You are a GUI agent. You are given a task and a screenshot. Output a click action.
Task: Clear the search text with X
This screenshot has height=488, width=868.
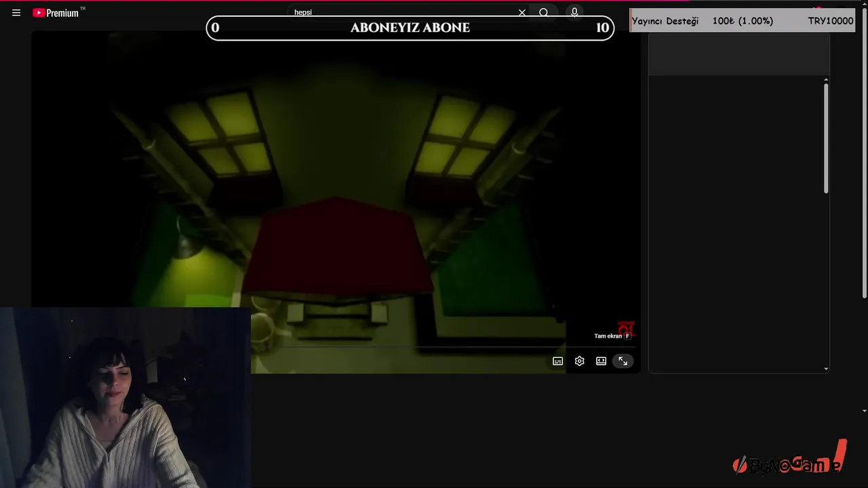click(x=522, y=12)
